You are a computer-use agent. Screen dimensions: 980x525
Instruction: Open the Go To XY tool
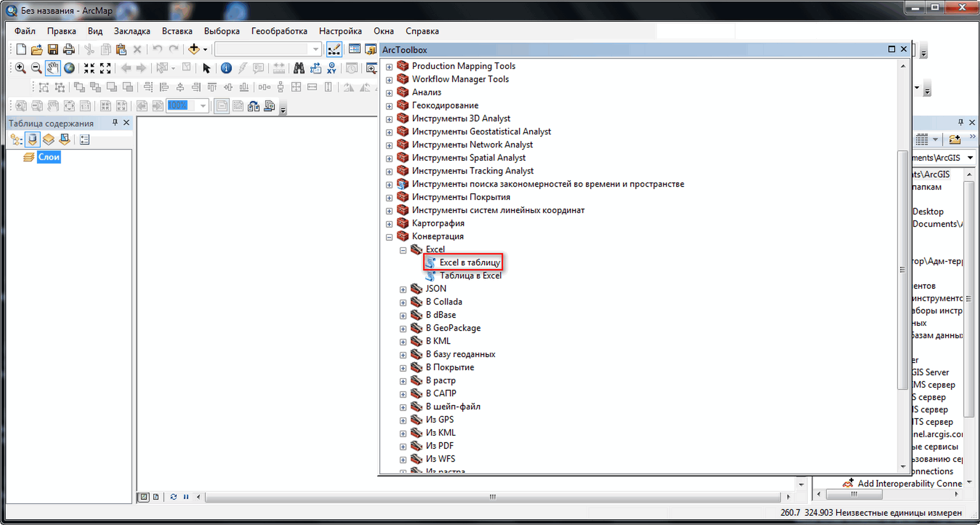(332, 68)
